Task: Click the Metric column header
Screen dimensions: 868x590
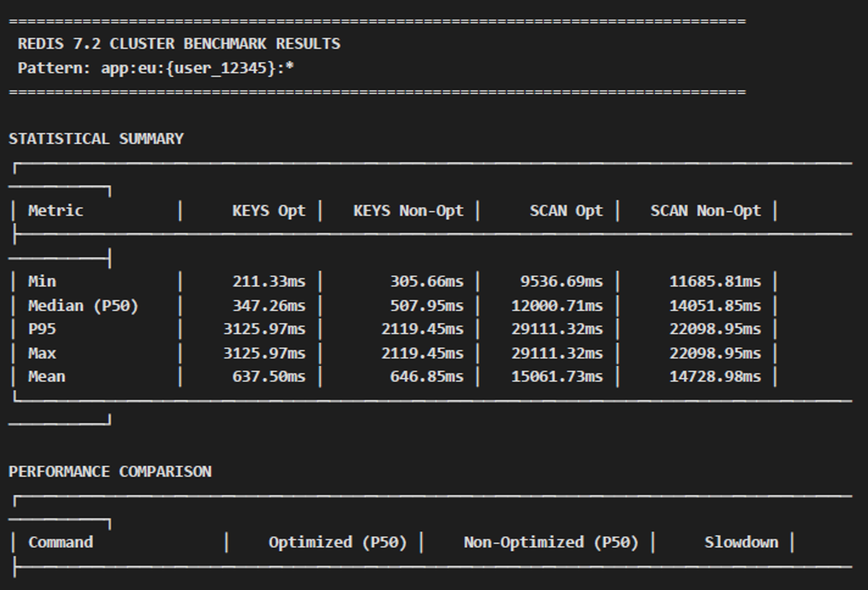Action: click(x=56, y=211)
